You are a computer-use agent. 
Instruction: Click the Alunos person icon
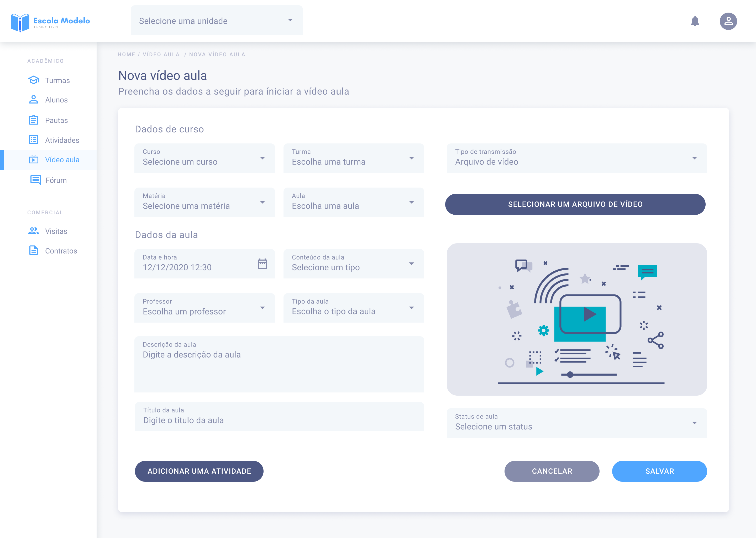click(34, 100)
